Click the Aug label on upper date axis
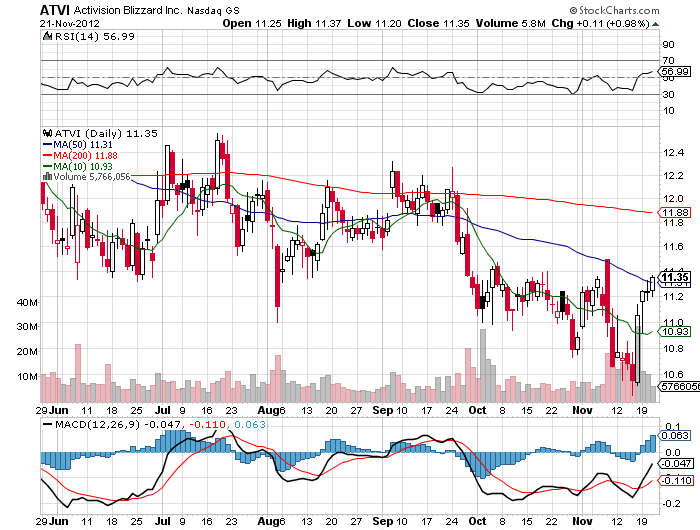 click(267, 410)
